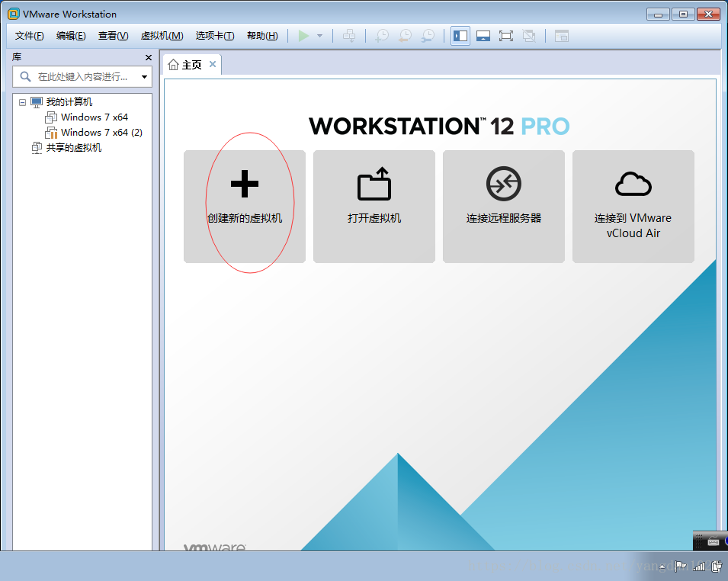The height and width of the screenshot is (581, 728).
Task: Minimize the VMware Workstation window
Action: click(658, 14)
